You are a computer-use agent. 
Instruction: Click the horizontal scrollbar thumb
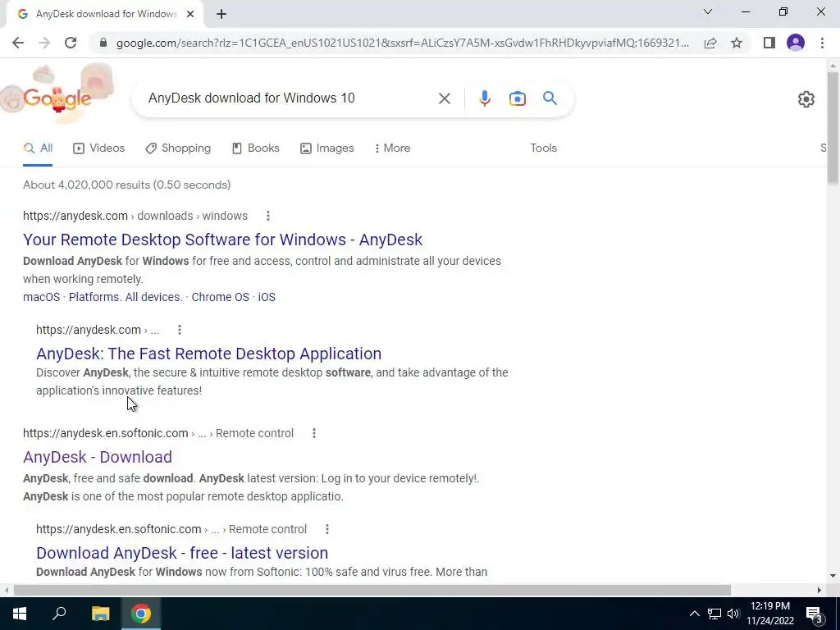(372, 591)
